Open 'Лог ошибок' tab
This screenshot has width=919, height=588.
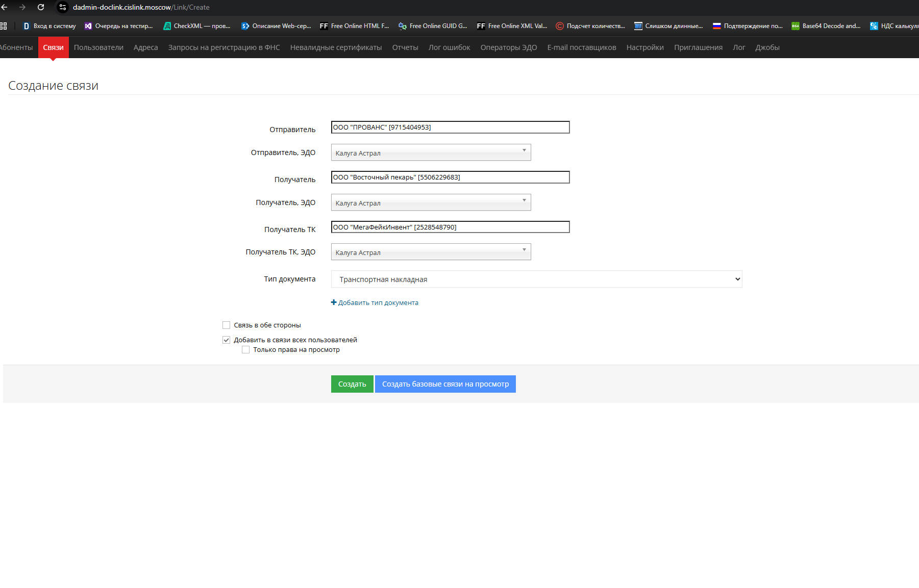pos(450,47)
